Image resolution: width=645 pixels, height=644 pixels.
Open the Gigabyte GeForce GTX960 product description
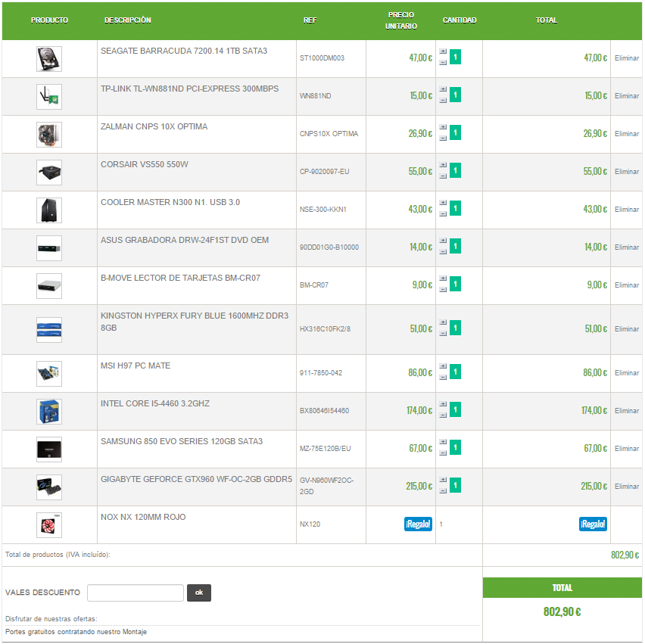coord(196,479)
